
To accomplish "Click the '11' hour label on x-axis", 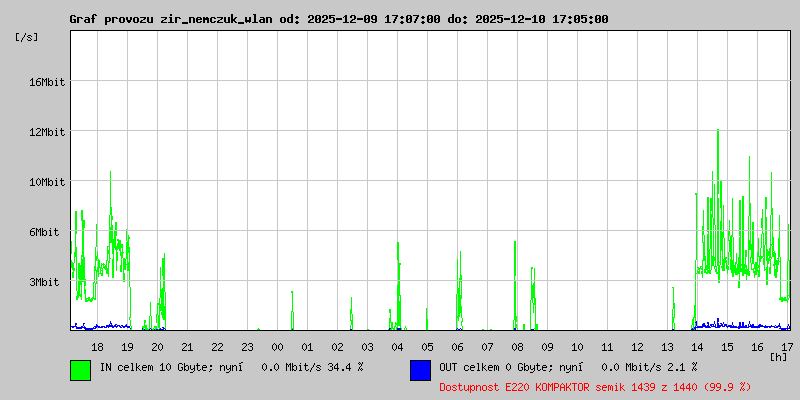I will (607, 347).
